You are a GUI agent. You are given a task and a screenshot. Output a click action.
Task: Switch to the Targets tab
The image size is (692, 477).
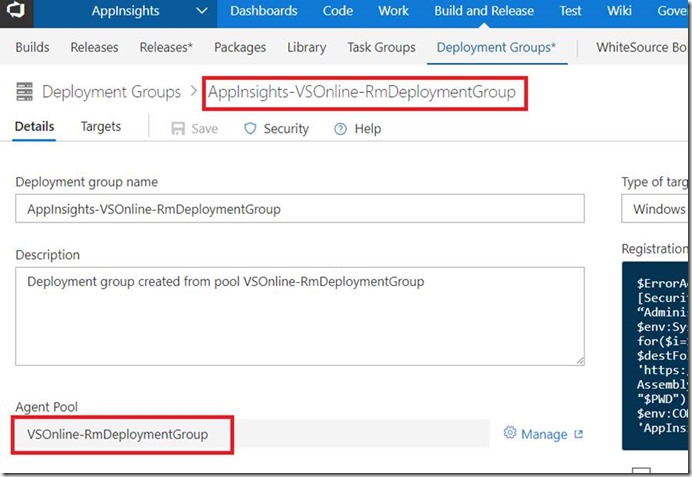tap(101, 127)
